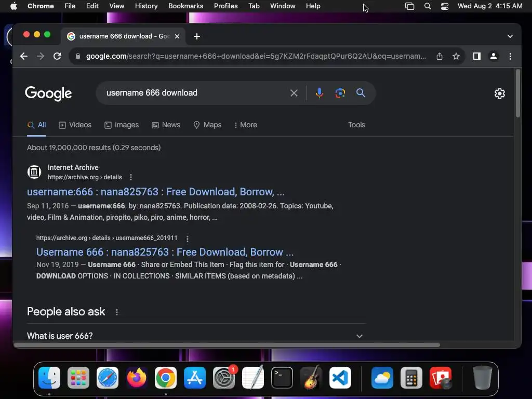This screenshot has width=532, height=399.
Task: Click the menu bar clock Wed Aug 2
Action: pyautogui.click(x=490, y=6)
